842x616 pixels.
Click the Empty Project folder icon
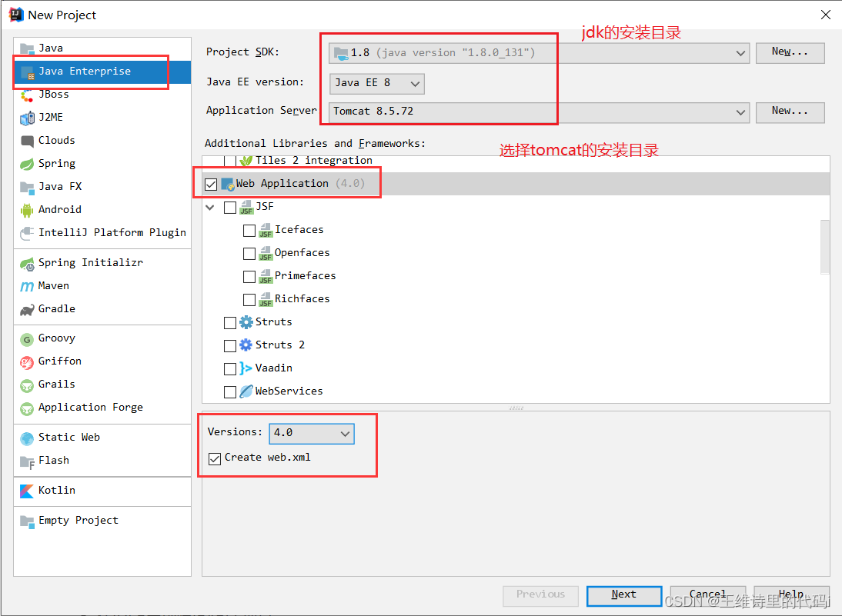click(x=27, y=521)
